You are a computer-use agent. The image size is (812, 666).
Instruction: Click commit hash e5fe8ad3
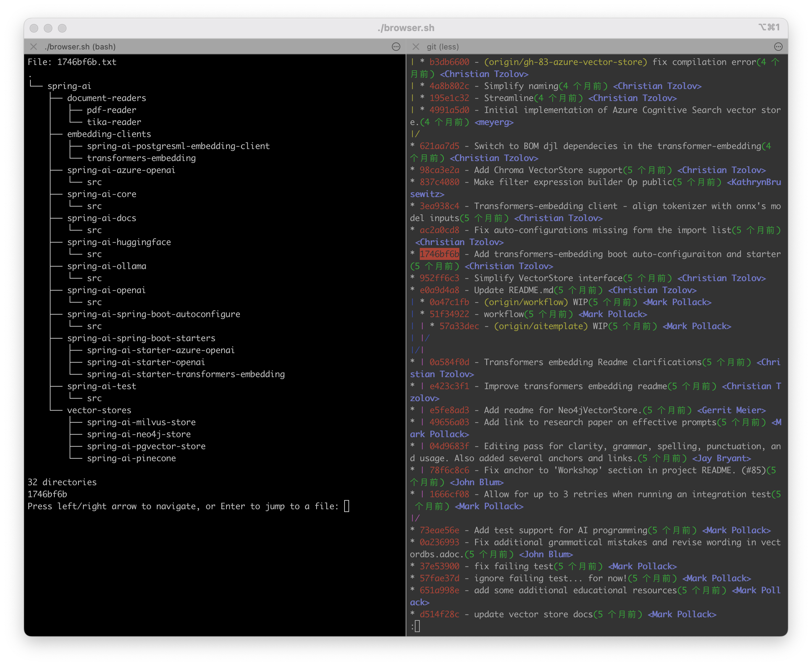[449, 410]
